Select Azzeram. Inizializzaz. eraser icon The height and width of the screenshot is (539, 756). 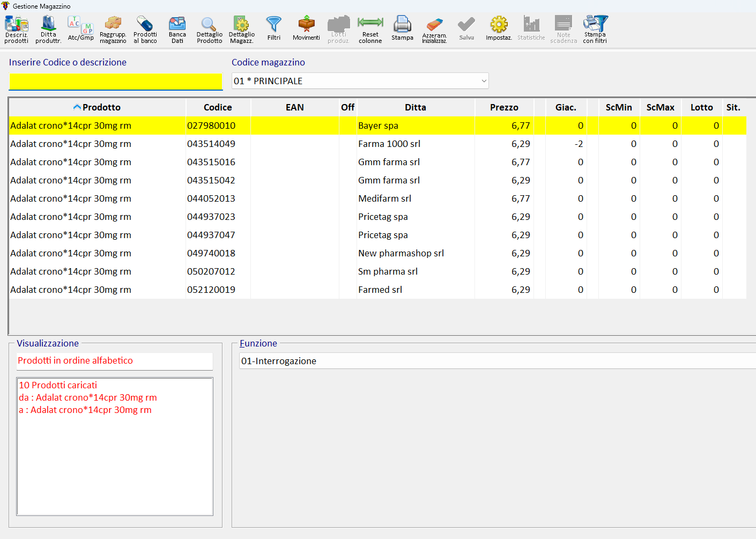[435, 29]
